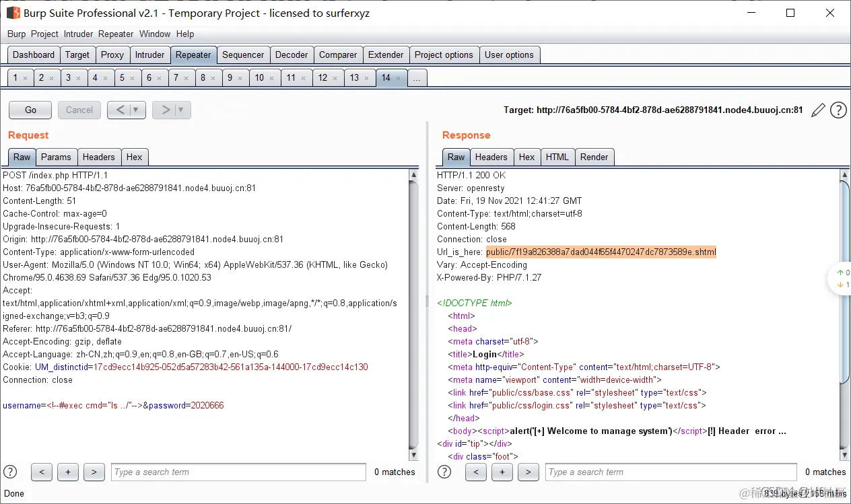This screenshot has width=851, height=504.
Task: Close Repeater tab 7
Action: tap(186, 78)
